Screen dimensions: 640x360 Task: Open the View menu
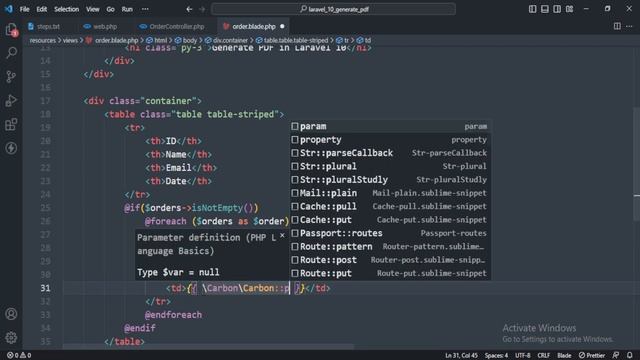coord(93,9)
